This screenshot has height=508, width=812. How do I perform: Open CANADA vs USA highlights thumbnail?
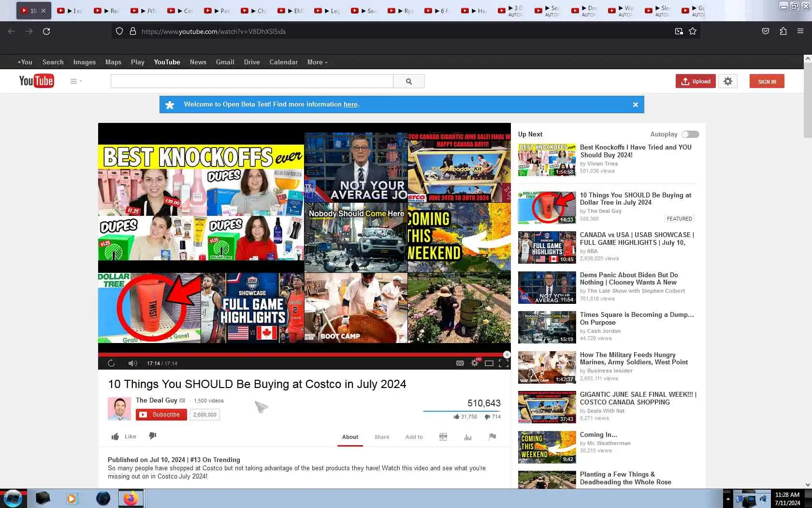click(x=547, y=247)
